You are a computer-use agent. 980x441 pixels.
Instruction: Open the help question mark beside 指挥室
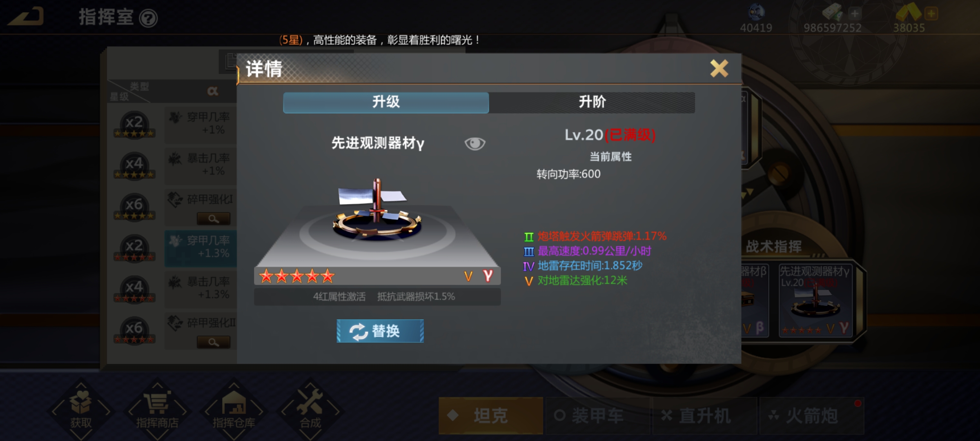point(148,18)
